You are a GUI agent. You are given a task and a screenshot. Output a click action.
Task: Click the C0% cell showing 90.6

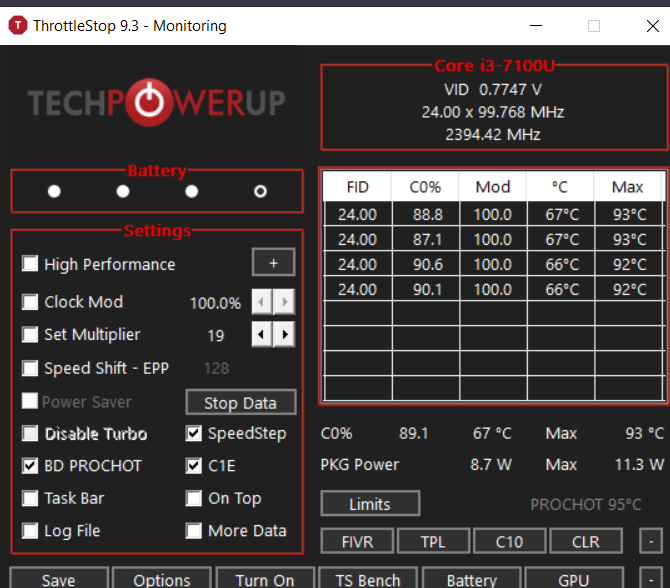click(426, 264)
